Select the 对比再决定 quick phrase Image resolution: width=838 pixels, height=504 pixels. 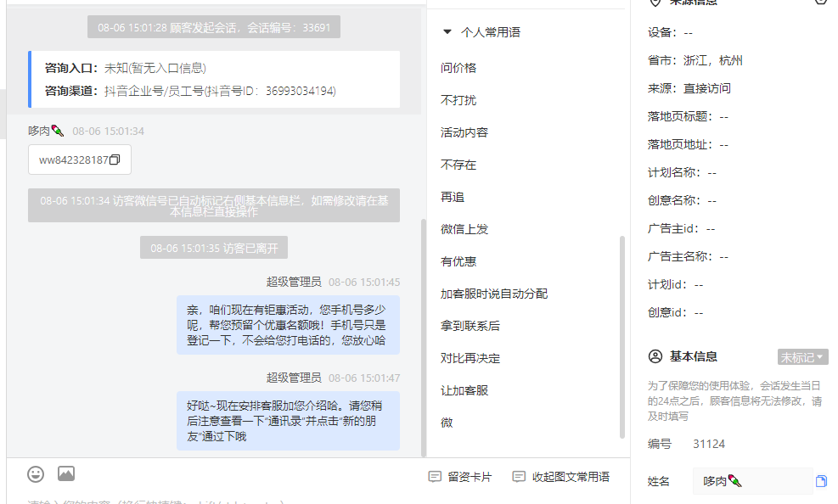(x=470, y=358)
